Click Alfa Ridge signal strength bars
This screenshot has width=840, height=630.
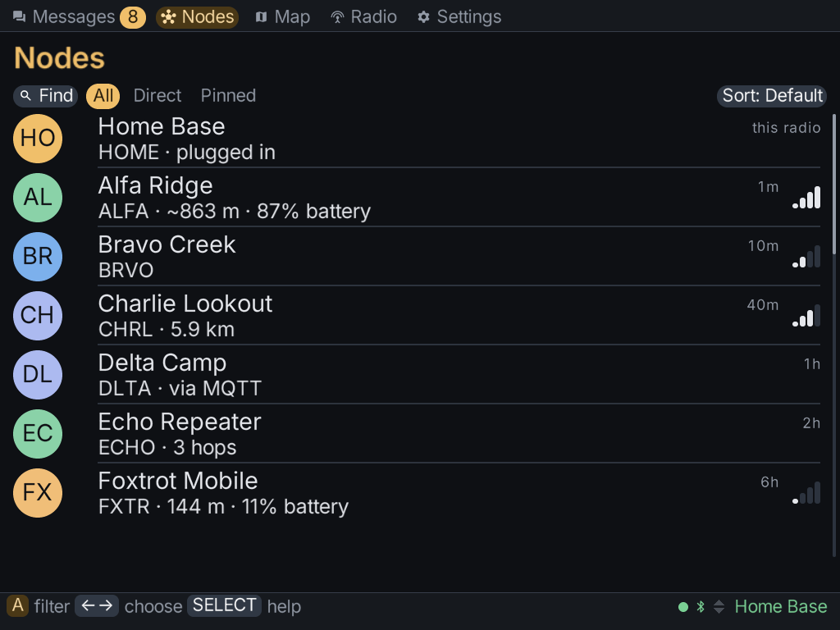coord(806,197)
